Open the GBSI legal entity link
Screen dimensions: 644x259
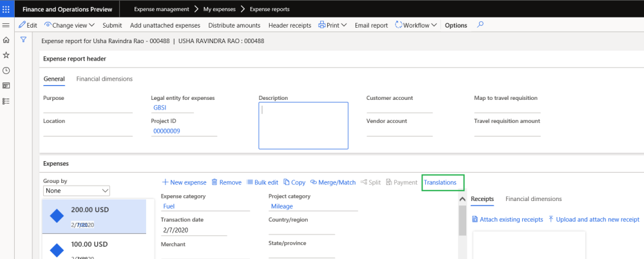[160, 108]
